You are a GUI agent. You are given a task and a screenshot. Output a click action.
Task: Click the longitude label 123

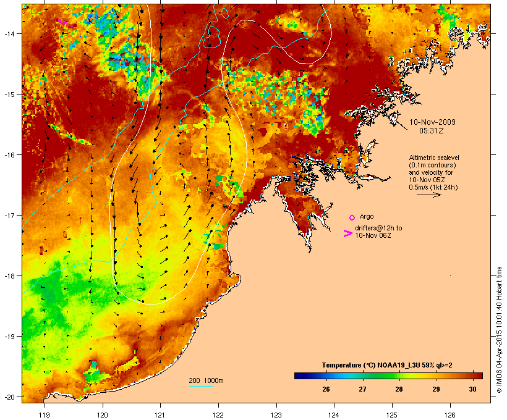coord(276,415)
